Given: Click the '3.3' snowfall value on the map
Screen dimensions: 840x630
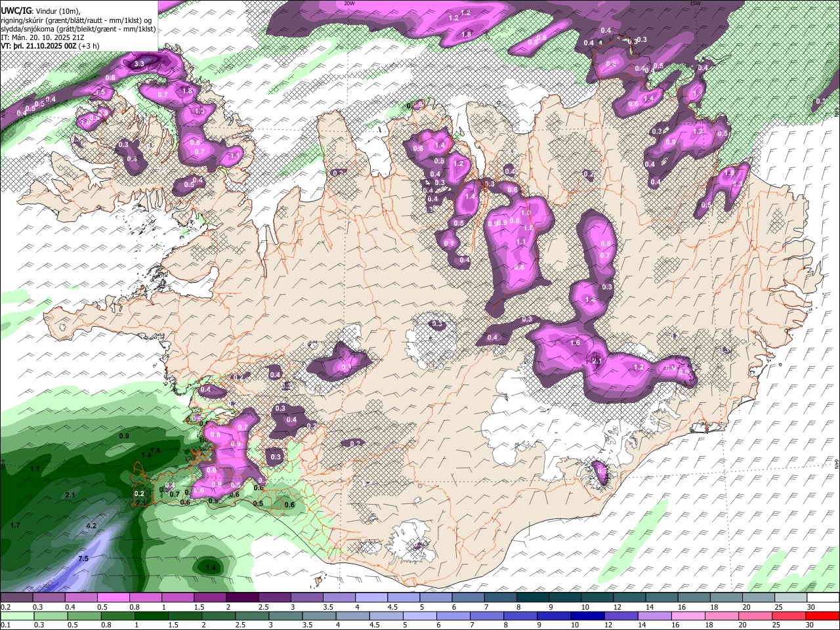Looking at the screenshot, I should [139, 64].
